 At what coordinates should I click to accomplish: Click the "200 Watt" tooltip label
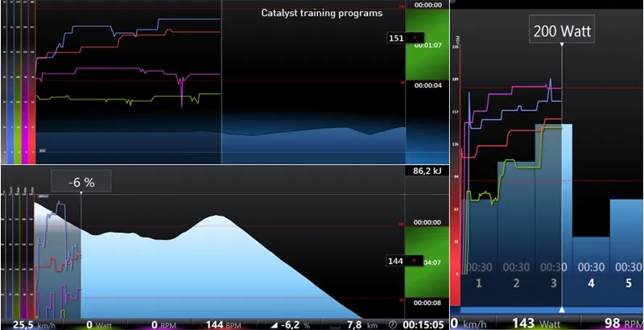click(561, 32)
